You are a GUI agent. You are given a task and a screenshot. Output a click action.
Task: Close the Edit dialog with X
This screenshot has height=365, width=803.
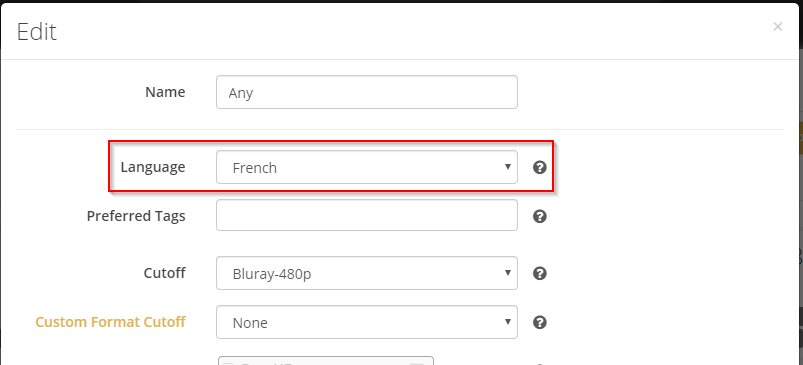click(777, 27)
